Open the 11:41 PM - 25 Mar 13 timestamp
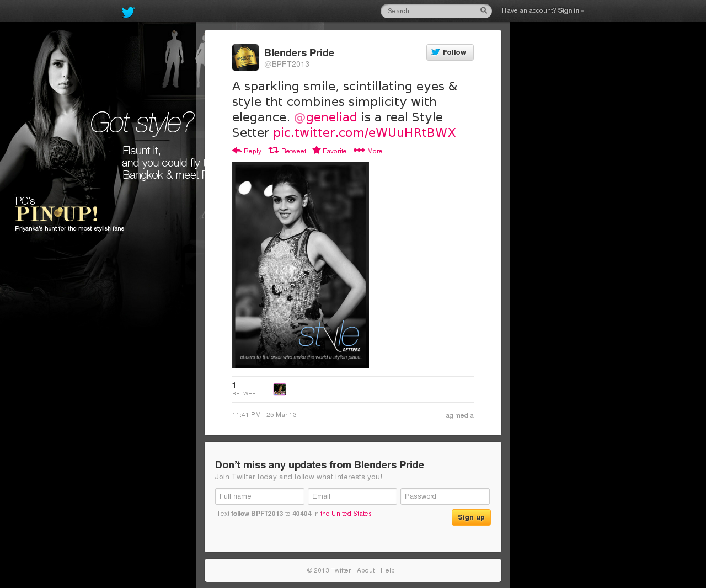 [264, 415]
